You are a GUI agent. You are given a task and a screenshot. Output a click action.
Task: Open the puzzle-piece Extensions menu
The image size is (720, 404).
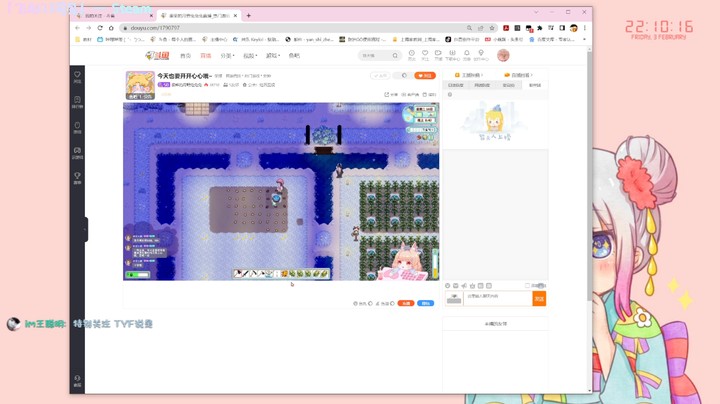click(540, 28)
